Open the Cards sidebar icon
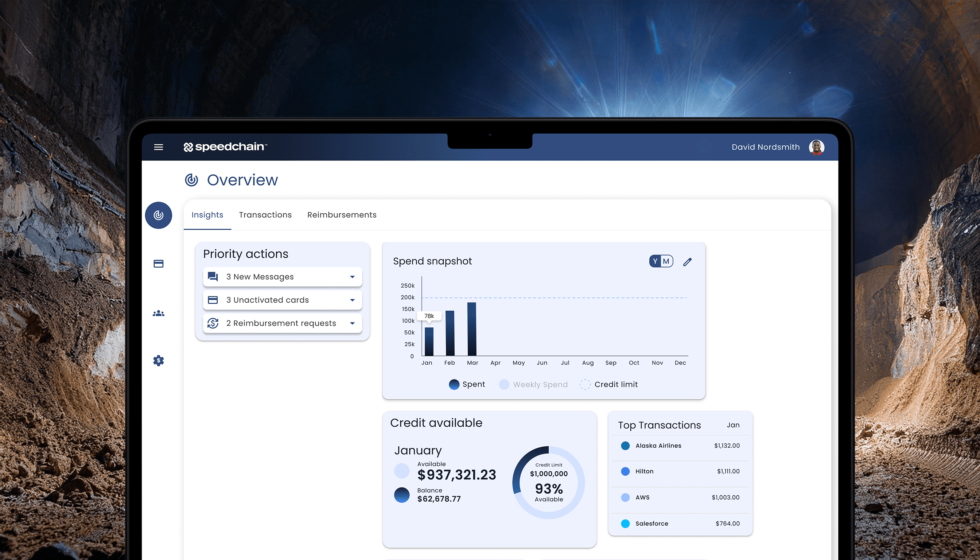This screenshot has height=560, width=980. click(159, 264)
